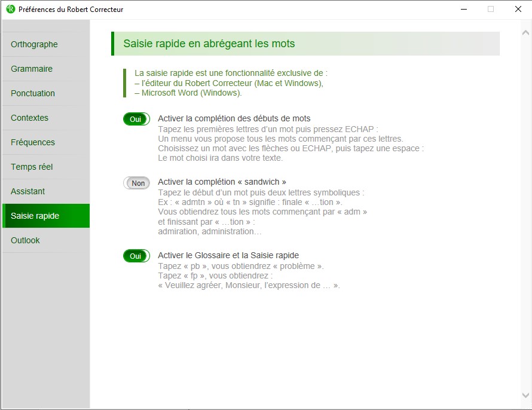This screenshot has width=532, height=410.
Task: Select the Contextes section
Action: pos(46,118)
